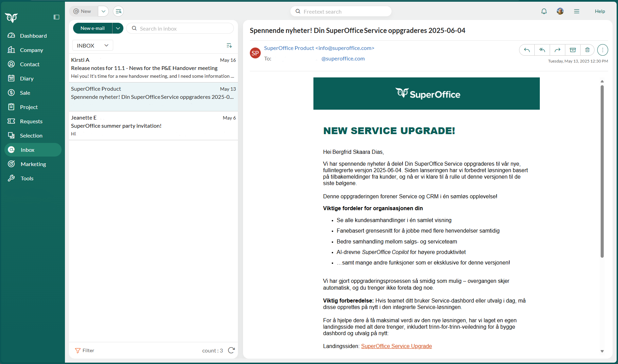The height and width of the screenshot is (364, 618).
Task: Click the Search in inbox field
Action: click(x=180, y=29)
